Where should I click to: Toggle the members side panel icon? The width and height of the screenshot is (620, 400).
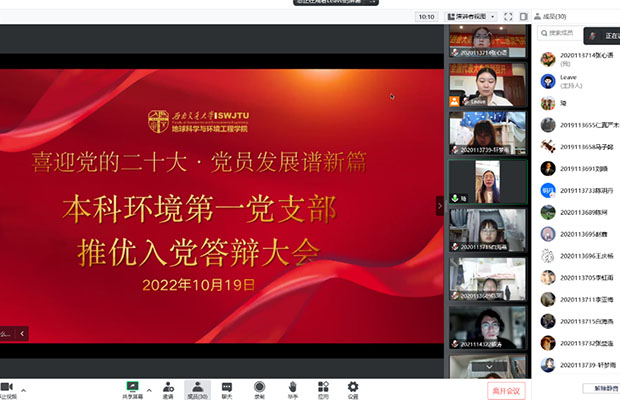pos(523,17)
